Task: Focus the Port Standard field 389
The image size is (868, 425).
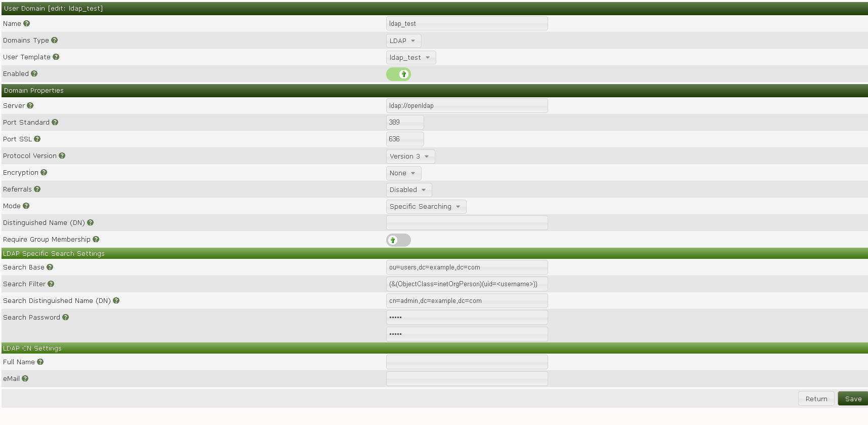Action: [405, 122]
